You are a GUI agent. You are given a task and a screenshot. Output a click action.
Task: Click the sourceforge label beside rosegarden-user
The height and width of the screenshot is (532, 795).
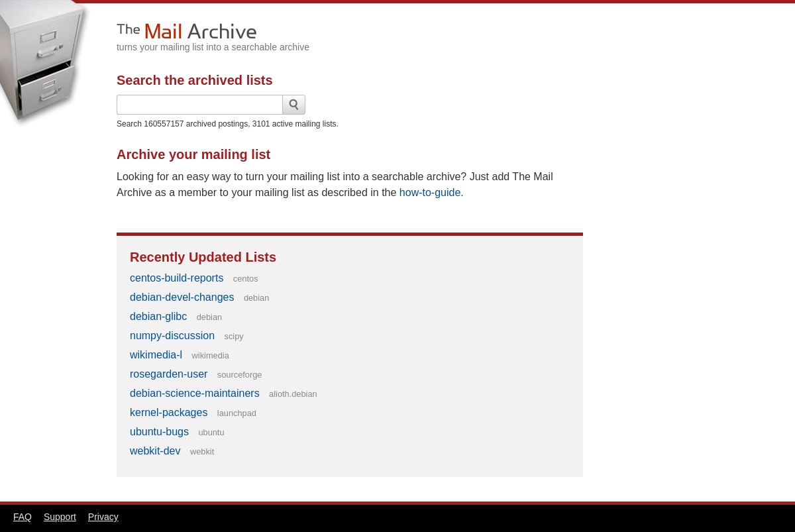click(x=239, y=374)
